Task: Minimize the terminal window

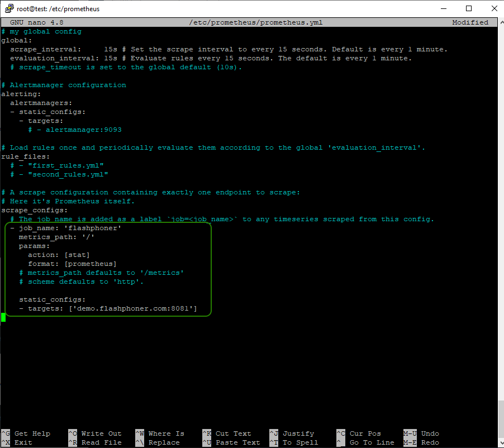Action: tap(444, 9)
